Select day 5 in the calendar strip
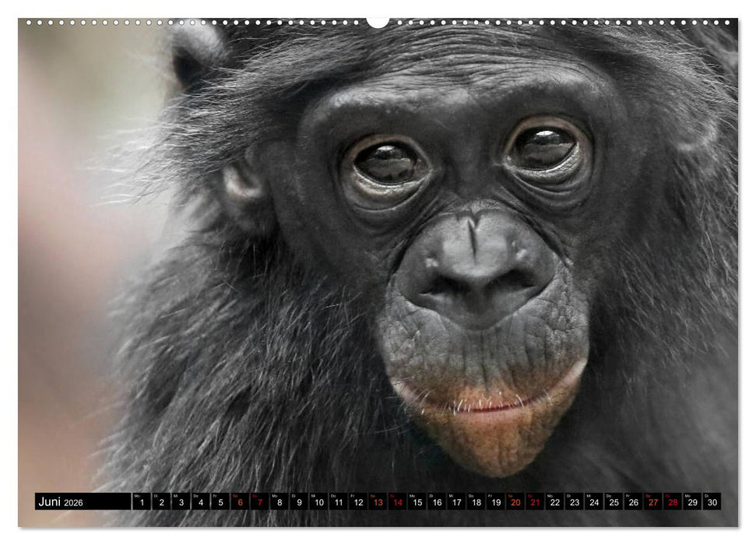This screenshot has width=756, height=545. 220,502
